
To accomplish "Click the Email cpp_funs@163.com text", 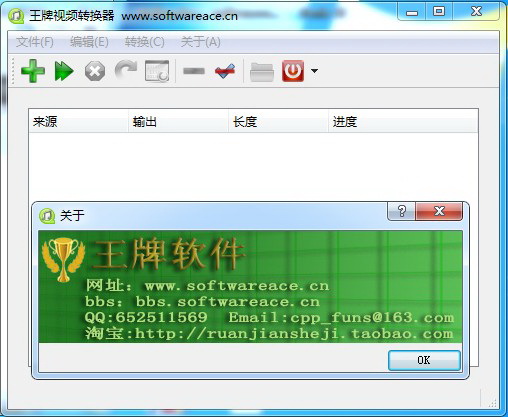I will coord(341,317).
